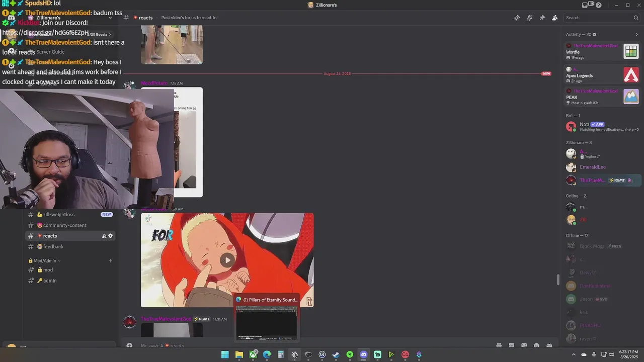Collapse the Mod/Admin category
Image resolution: width=644 pixels, height=362 pixels.
click(44, 260)
